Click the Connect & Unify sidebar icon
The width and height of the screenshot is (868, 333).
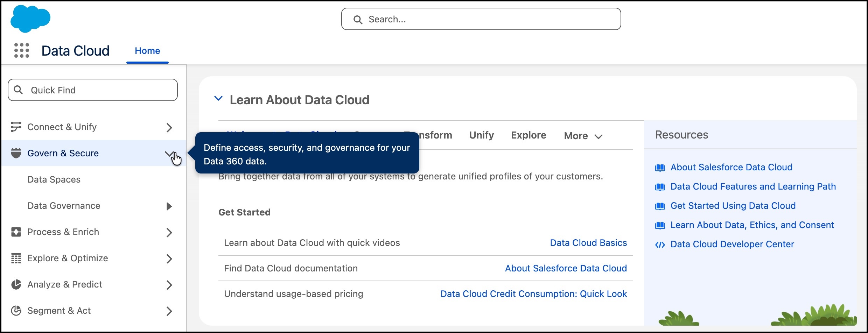click(16, 127)
